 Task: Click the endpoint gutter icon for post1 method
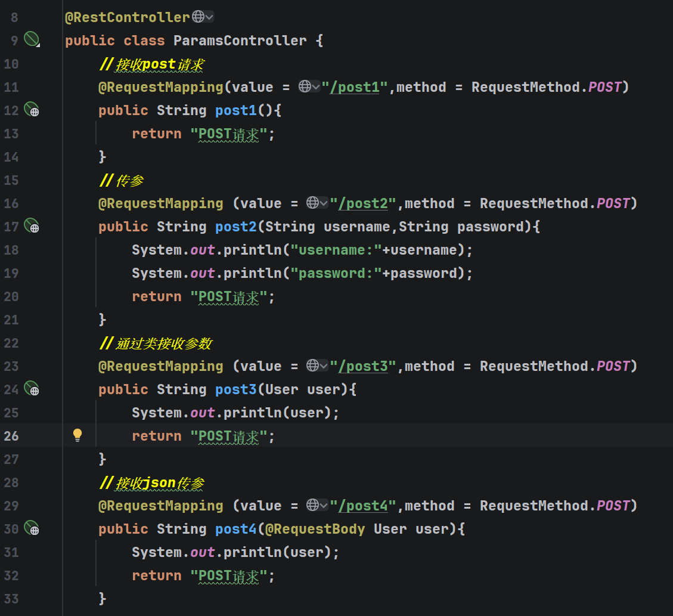pyautogui.click(x=31, y=110)
